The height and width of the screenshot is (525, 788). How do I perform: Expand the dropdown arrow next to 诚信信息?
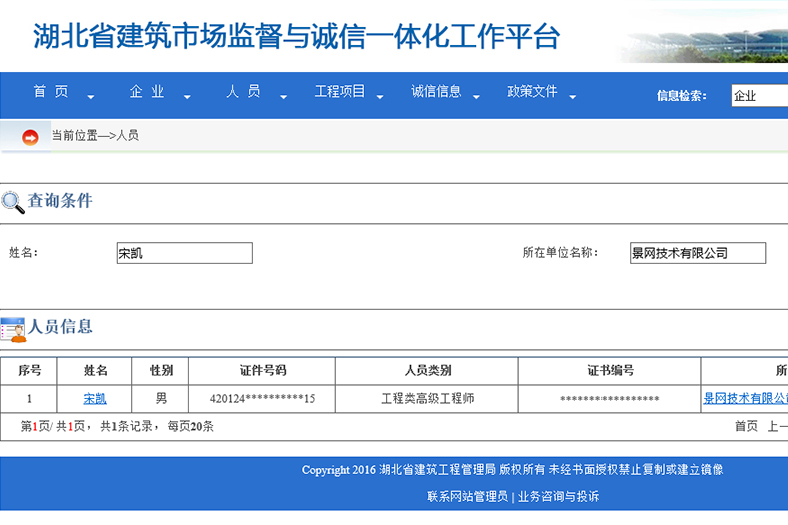[x=476, y=97]
